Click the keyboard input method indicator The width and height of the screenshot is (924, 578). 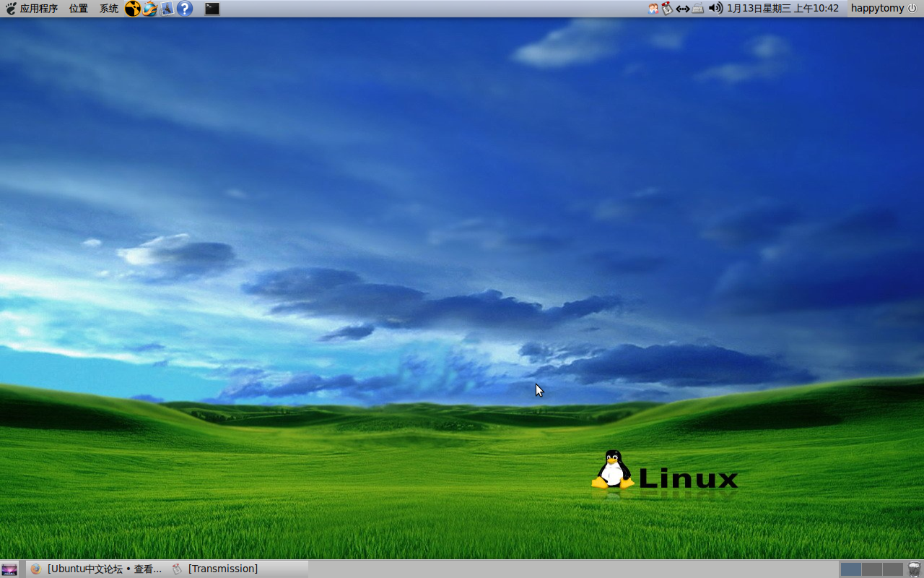click(x=698, y=9)
